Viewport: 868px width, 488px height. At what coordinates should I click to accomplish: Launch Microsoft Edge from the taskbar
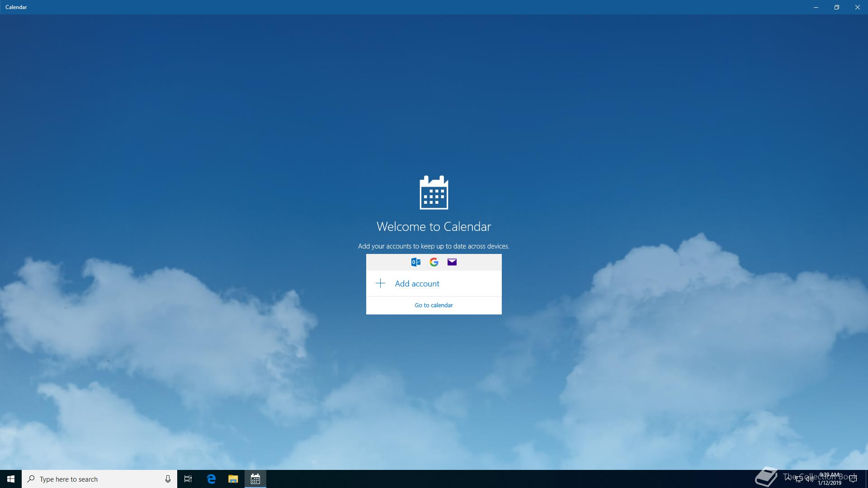(211, 479)
